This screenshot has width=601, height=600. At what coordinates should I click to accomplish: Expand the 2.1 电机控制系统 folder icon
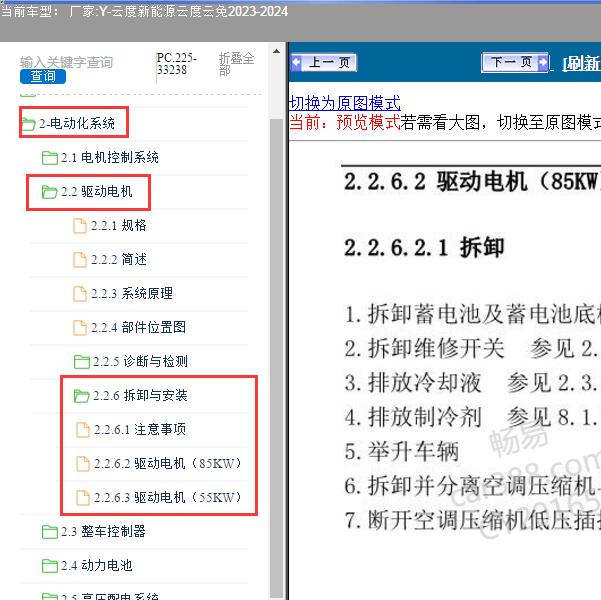(x=50, y=158)
